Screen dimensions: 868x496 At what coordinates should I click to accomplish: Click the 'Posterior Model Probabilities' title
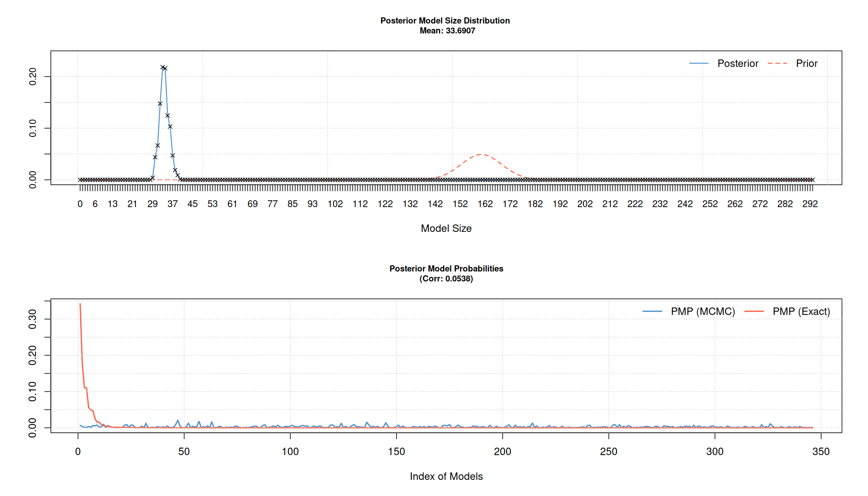point(446,268)
